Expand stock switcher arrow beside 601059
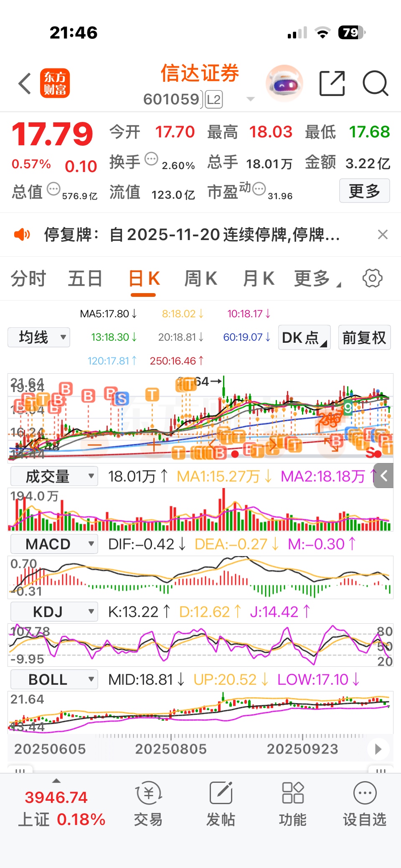The image size is (401, 868). pyautogui.click(x=251, y=99)
